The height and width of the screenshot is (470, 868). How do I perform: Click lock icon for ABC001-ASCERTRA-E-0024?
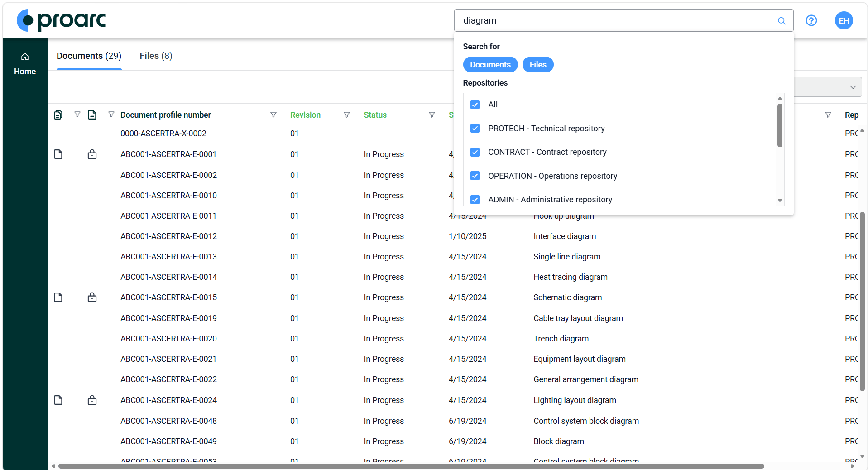coord(92,400)
